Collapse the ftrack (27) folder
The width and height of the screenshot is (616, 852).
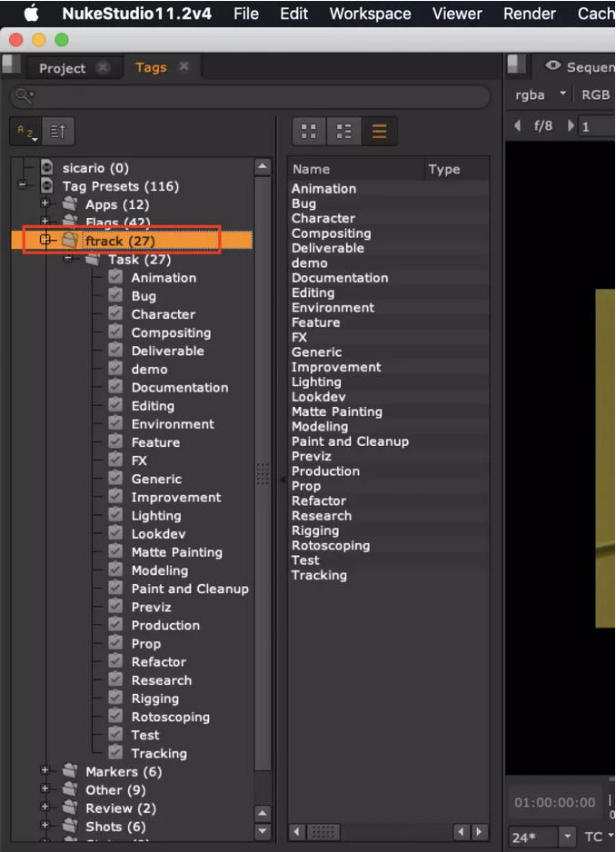click(x=45, y=239)
